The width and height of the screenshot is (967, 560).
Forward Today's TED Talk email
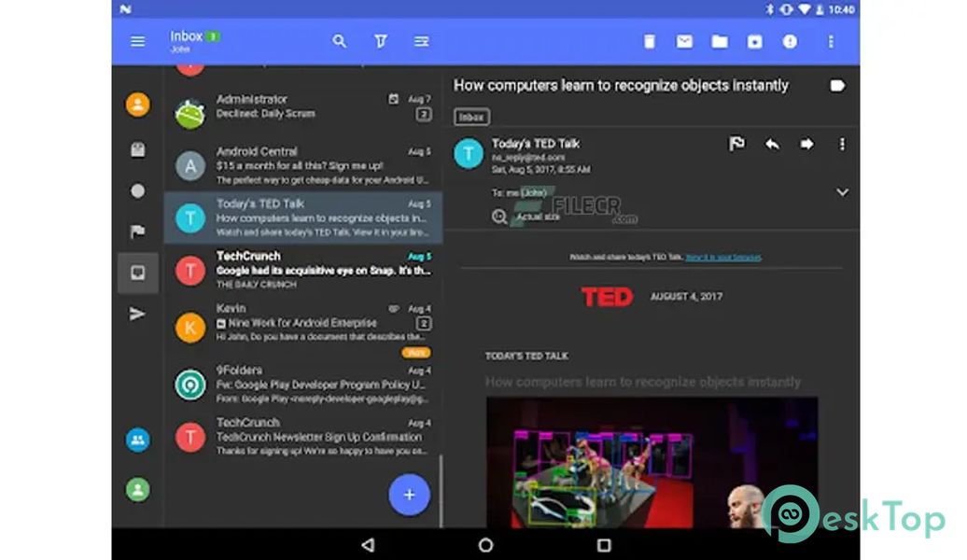pos(806,144)
